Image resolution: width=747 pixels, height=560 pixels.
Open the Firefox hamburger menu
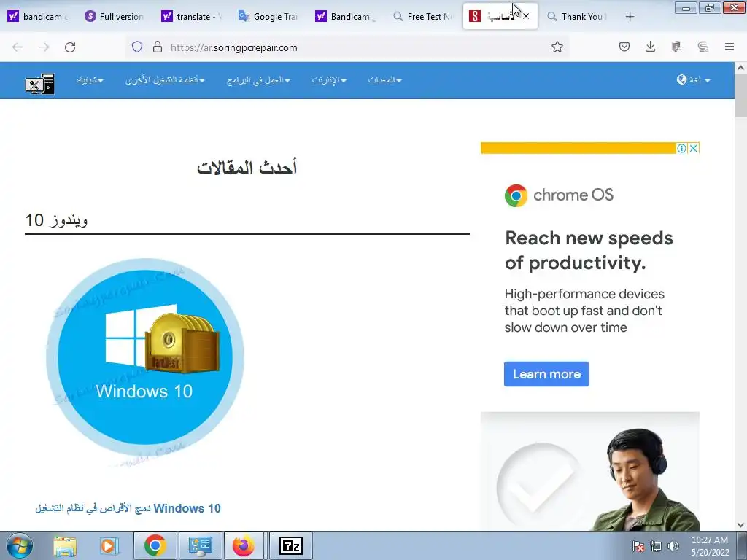pyautogui.click(x=729, y=47)
